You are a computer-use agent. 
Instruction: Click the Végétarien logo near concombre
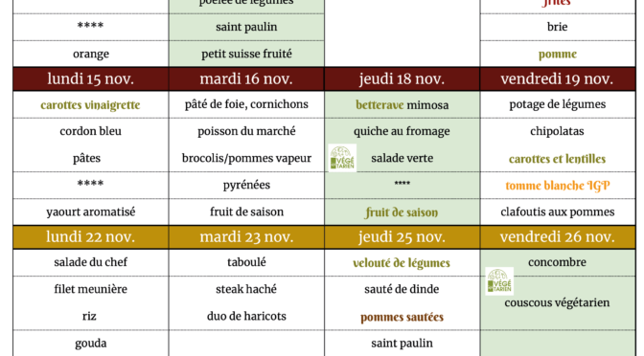(499, 281)
